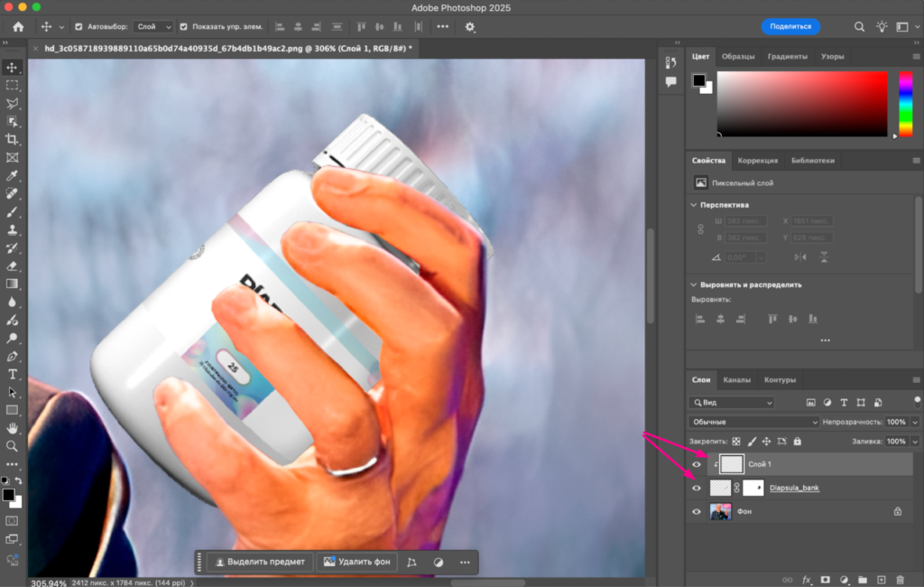Screen dimensions: 924x587
Task: Select the Horizontal Type tool
Action: point(13,374)
